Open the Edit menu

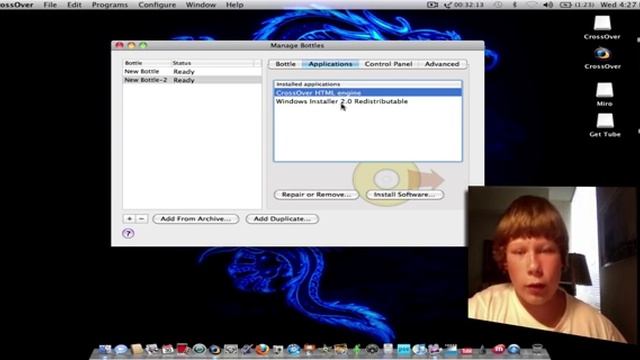[x=74, y=5]
